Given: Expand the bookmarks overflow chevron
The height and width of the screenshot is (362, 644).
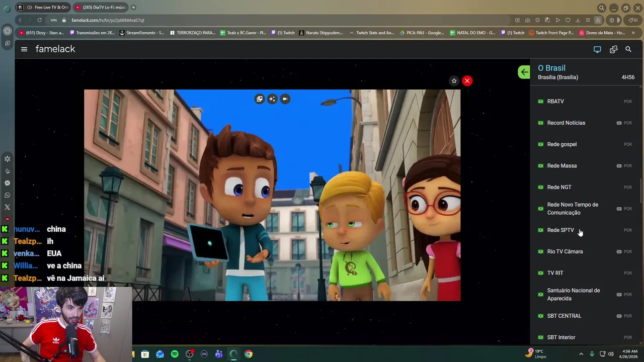Looking at the screenshot, I should [x=633, y=33].
